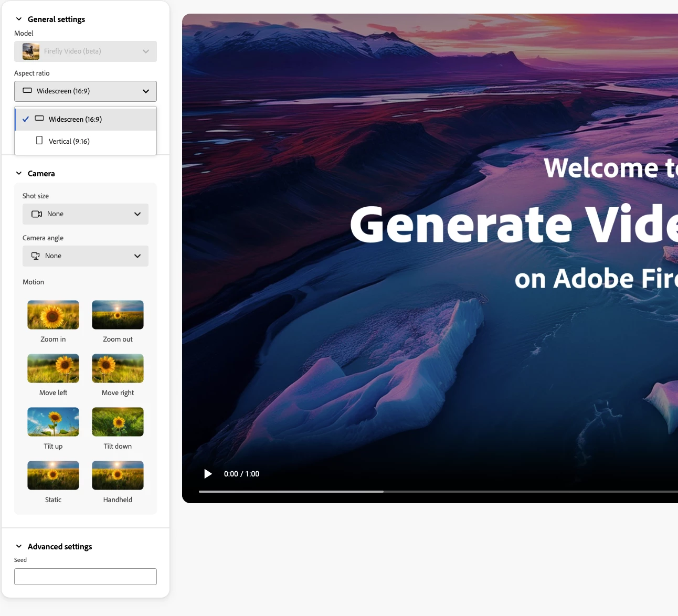Click the Handheld caption text
This screenshot has width=678, height=616.
118,500
